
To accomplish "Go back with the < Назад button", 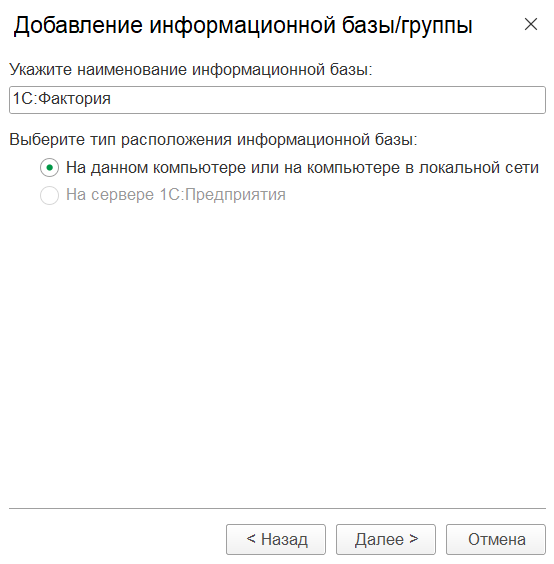I will tap(276, 539).
